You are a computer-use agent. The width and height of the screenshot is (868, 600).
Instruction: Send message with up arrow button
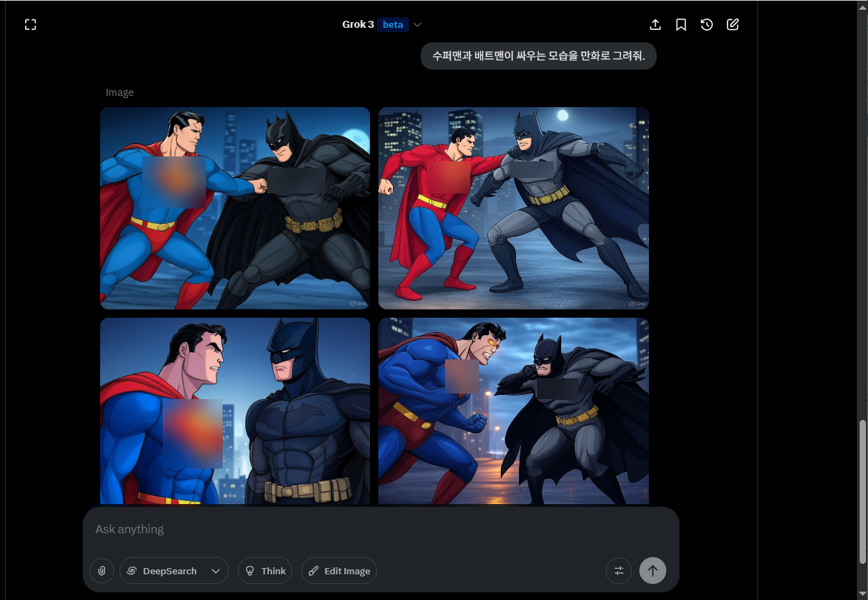pos(652,571)
